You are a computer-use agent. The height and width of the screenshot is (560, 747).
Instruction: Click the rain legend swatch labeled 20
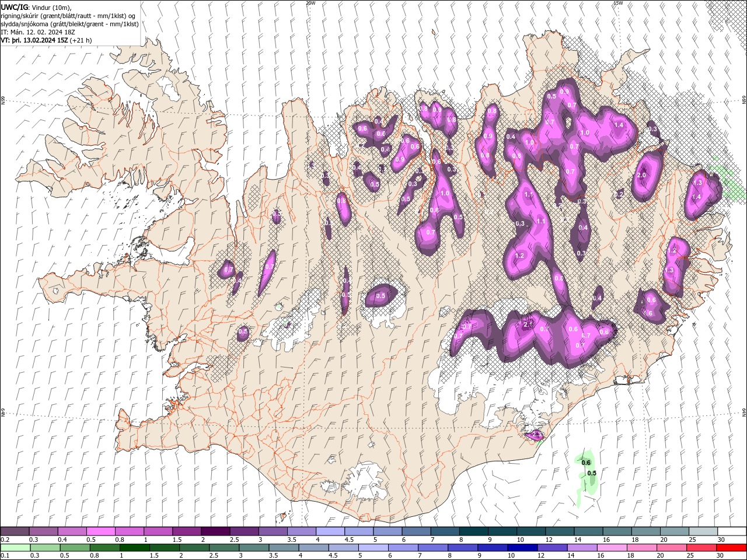tap(672, 548)
